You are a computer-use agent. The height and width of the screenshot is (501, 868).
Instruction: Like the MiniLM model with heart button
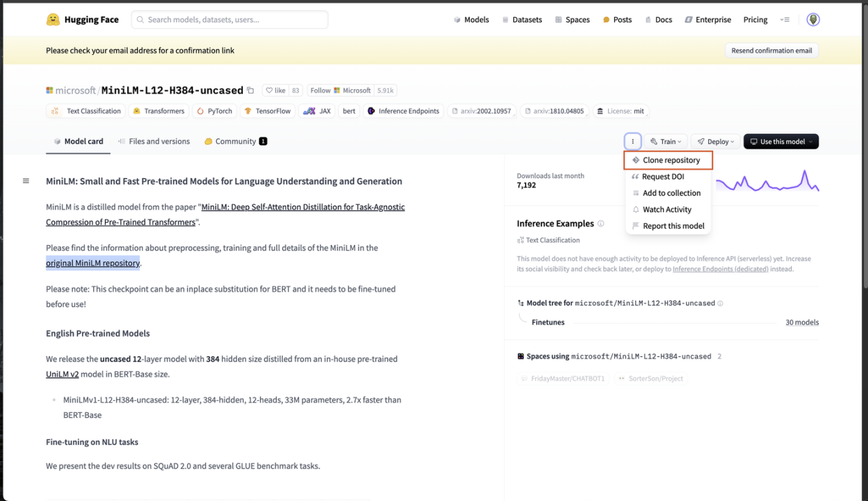pyautogui.click(x=275, y=90)
